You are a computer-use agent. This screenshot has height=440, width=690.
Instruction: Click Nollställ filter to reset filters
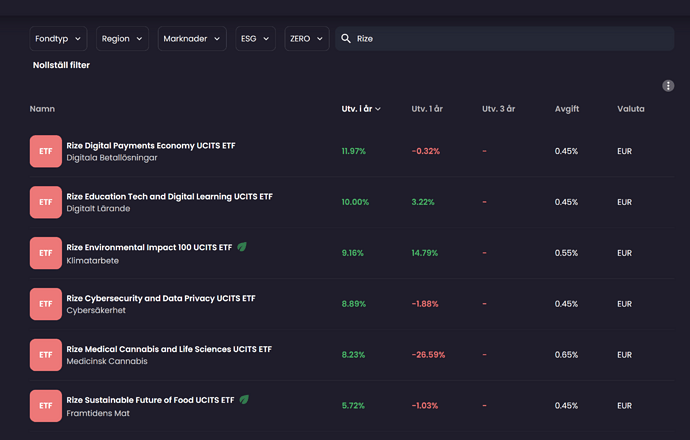pos(61,65)
